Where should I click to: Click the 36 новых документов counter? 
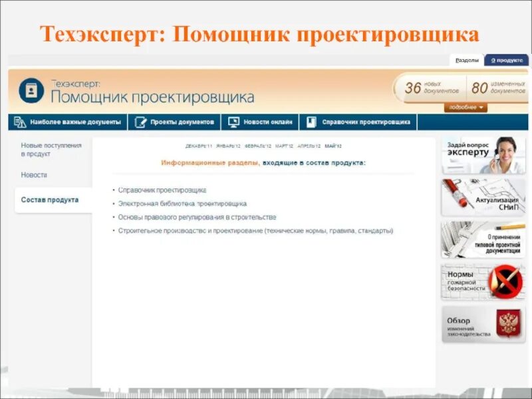(432, 88)
